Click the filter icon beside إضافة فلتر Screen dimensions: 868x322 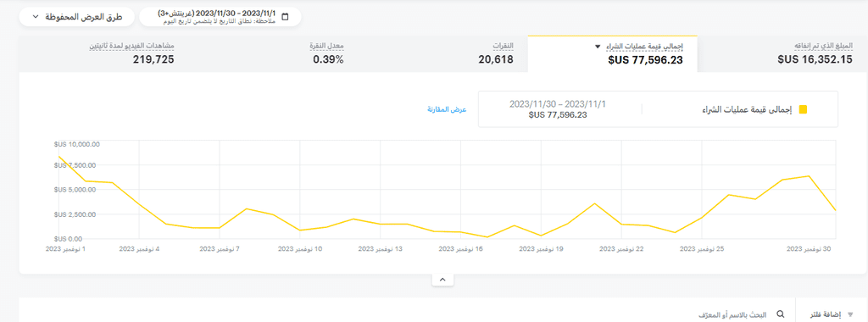click(850, 314)
